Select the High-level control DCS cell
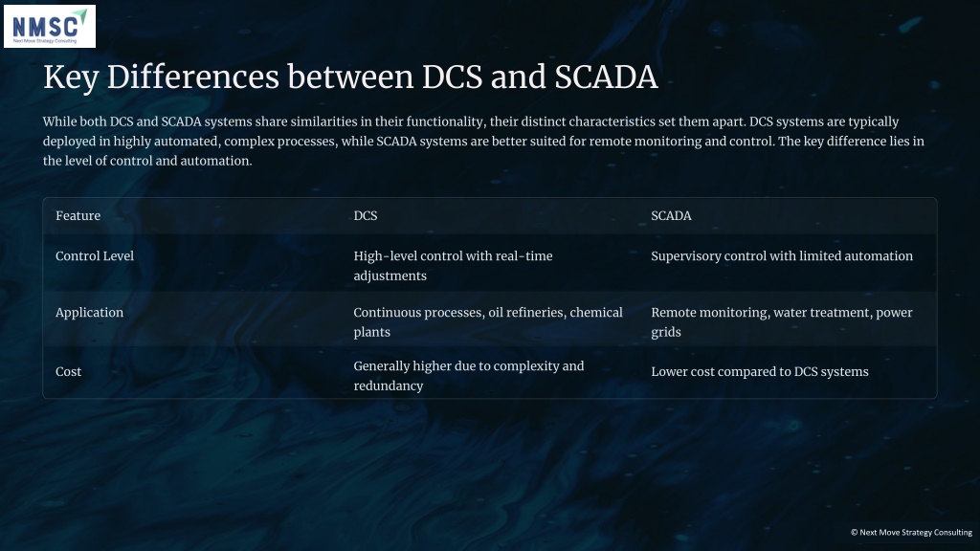This screenshot has width=980, height=551. pyautogui.click(x=453, y=266)
